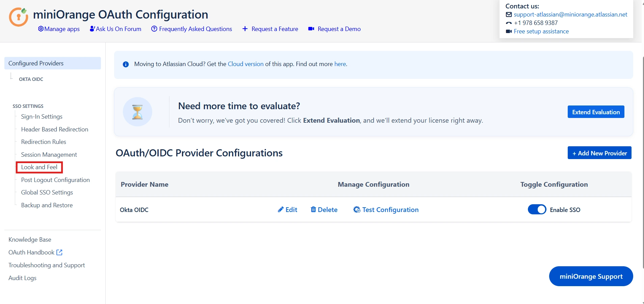The height and width of the screenshot is (304, 644).
Task: Click the camera icon before Request a Demo
Action: [x=311, y=29]
